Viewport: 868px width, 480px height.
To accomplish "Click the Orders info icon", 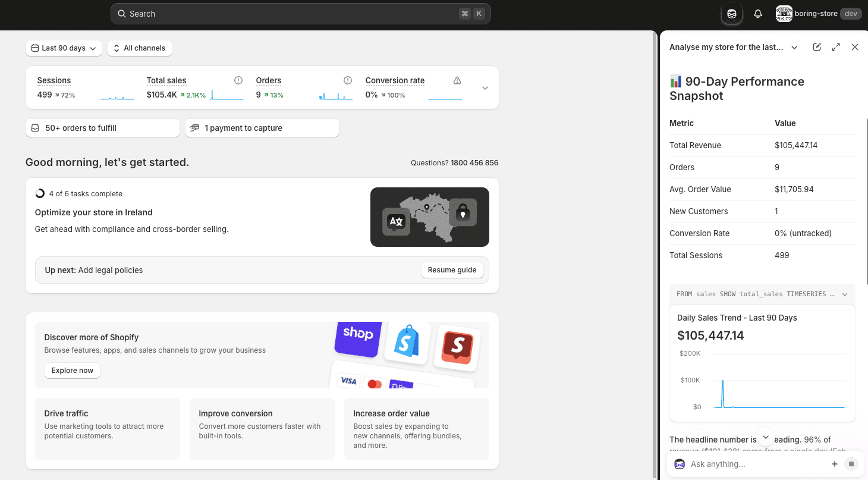I will click(x=348, y=80).
